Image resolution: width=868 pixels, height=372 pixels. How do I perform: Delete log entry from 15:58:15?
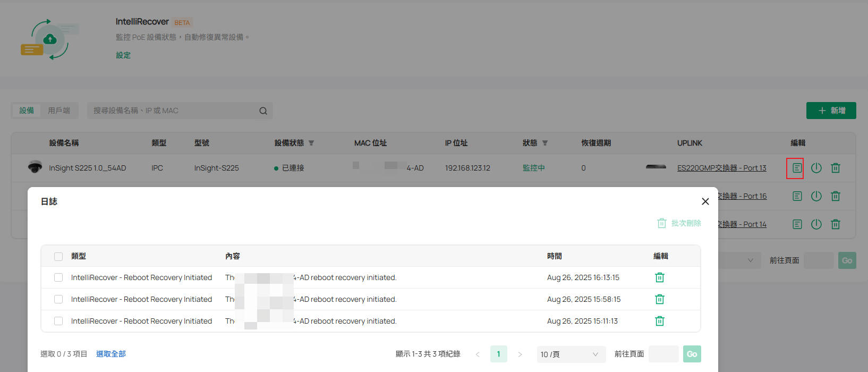pos(659,299)
